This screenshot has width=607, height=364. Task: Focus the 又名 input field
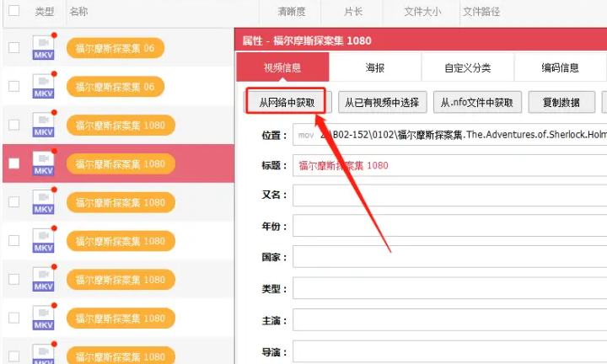450,195
